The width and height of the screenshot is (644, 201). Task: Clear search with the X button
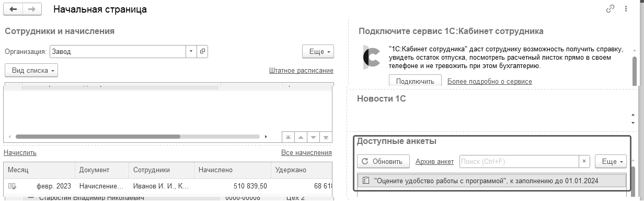(585, 162)
